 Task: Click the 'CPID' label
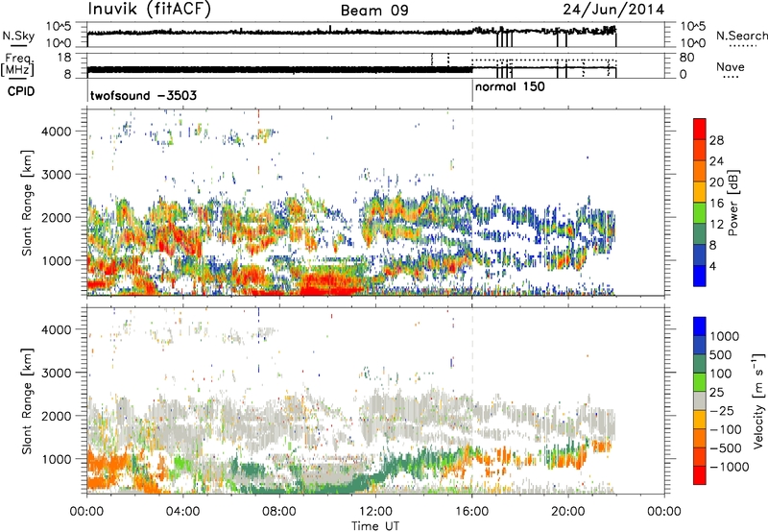coord(21,91)
